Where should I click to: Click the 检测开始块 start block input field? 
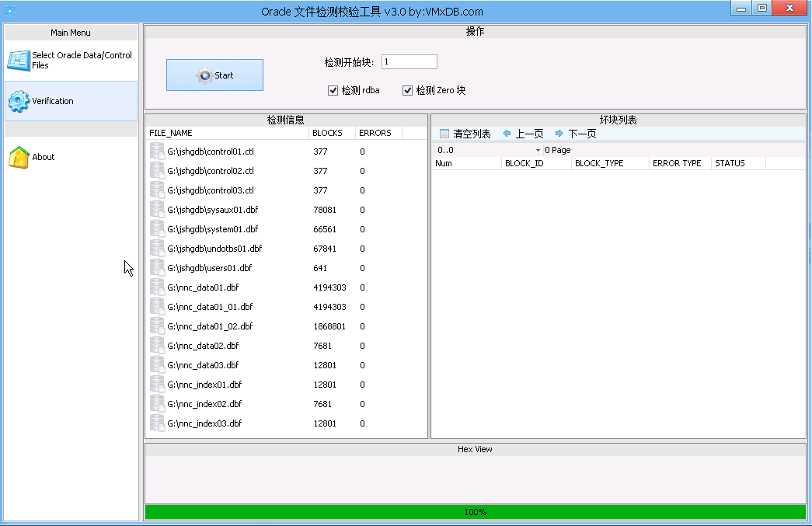(x=409, y=61)
